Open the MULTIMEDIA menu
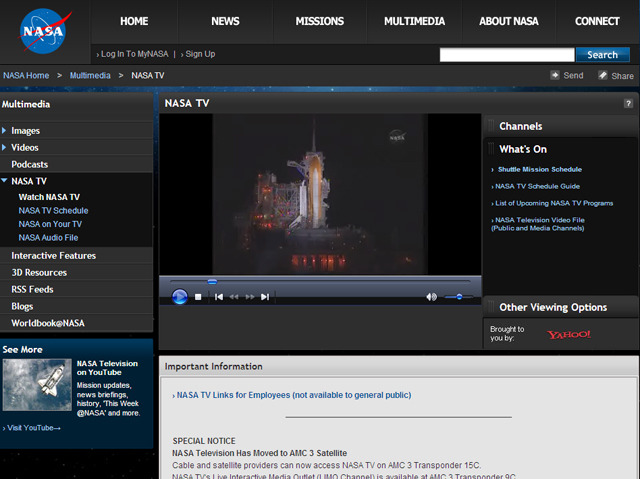This screenshot has width=640, height=479. tap(414, 21)
